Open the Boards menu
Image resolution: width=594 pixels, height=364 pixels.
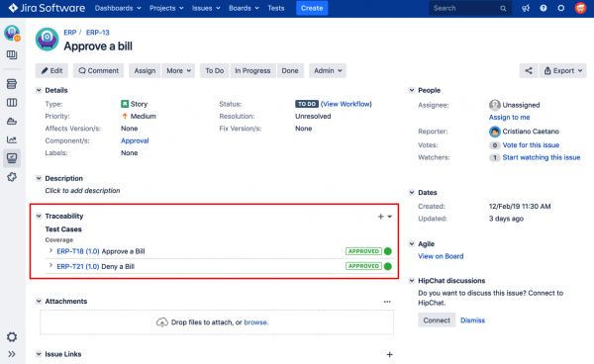click(x=244, y=8)
